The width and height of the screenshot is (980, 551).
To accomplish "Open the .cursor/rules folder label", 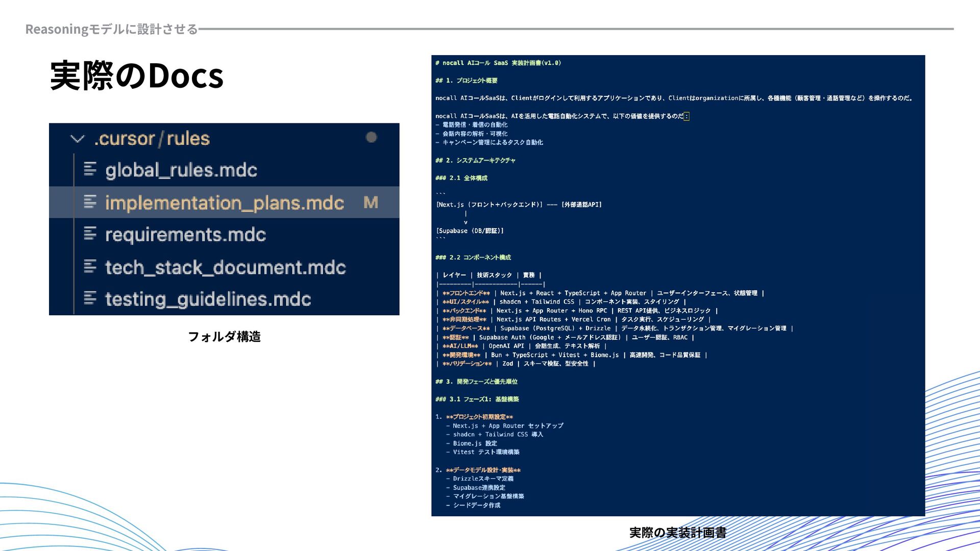I will click(152, 139).
